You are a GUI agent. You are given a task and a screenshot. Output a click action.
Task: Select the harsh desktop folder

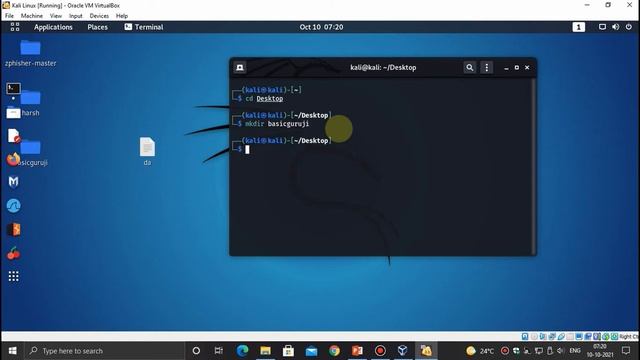31,103
